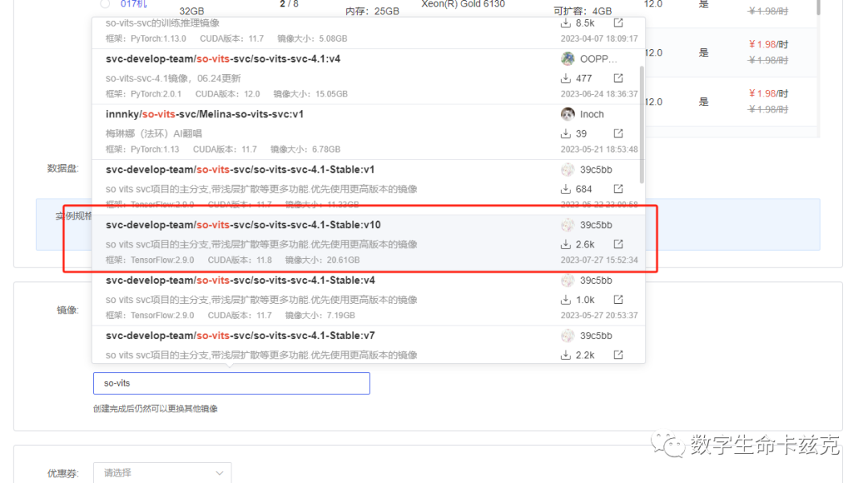Viewport: 868px width, 483px height.
Task: Click the download icon beside 684
Action: 565,189
